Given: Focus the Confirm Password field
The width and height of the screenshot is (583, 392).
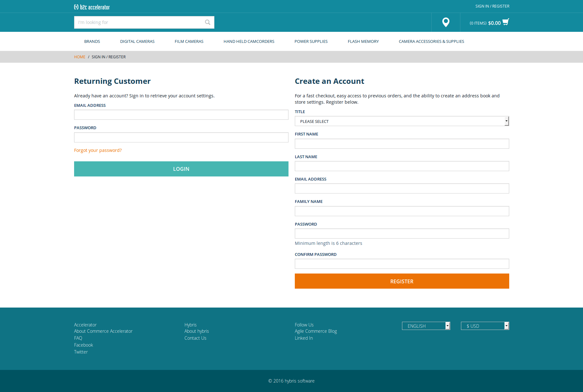Looking at the screenshot, I should [402, 264].
